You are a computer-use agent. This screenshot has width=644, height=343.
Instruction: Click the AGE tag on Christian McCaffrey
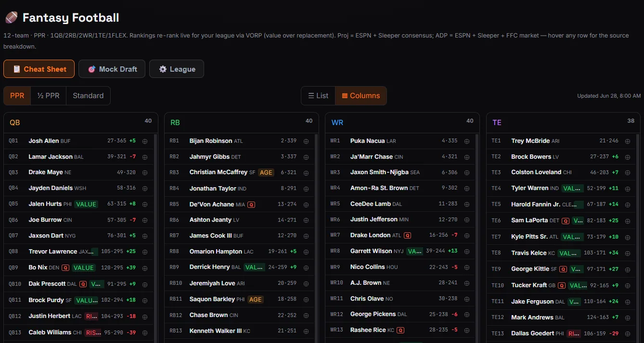[266, 172]
